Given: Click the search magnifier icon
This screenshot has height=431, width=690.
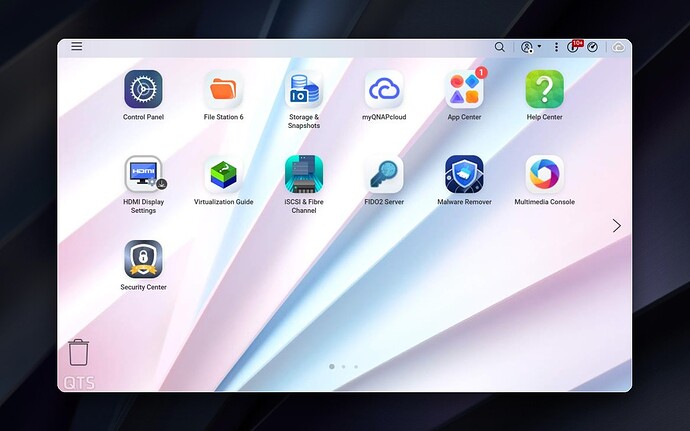Looking at the screenshot, I should pyautogui.click(x=499, y=47).
